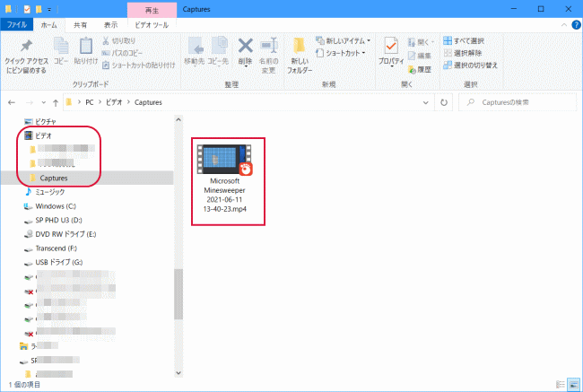583x392 pixels.
Task: Go up one folder level
Action: 56,102
